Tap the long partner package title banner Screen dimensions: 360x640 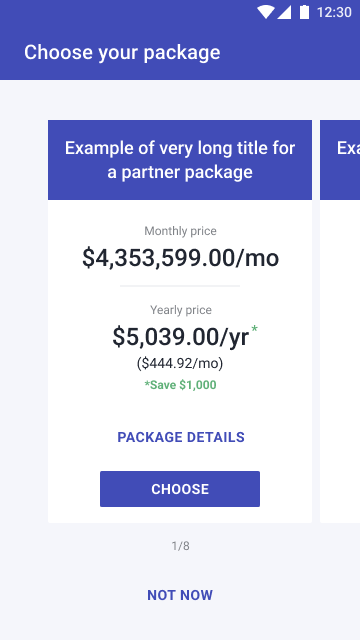[180, 160]
